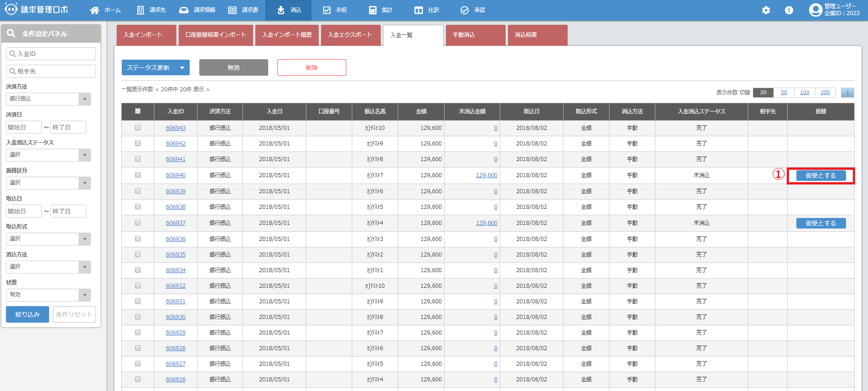Select the 入金一覧 tab
Image resolution: width=868 pixels, height=391 pixels.
[x=413, y=35]
